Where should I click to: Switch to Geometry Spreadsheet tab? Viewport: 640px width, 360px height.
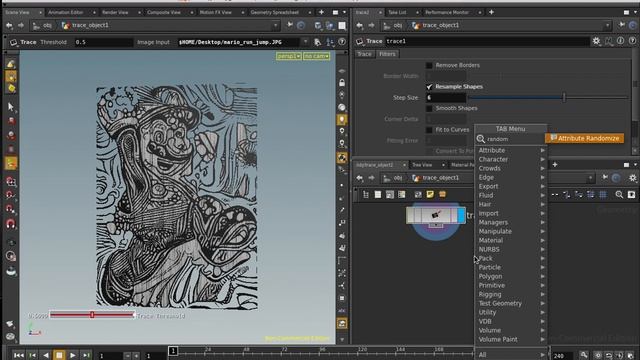(275, 12)
